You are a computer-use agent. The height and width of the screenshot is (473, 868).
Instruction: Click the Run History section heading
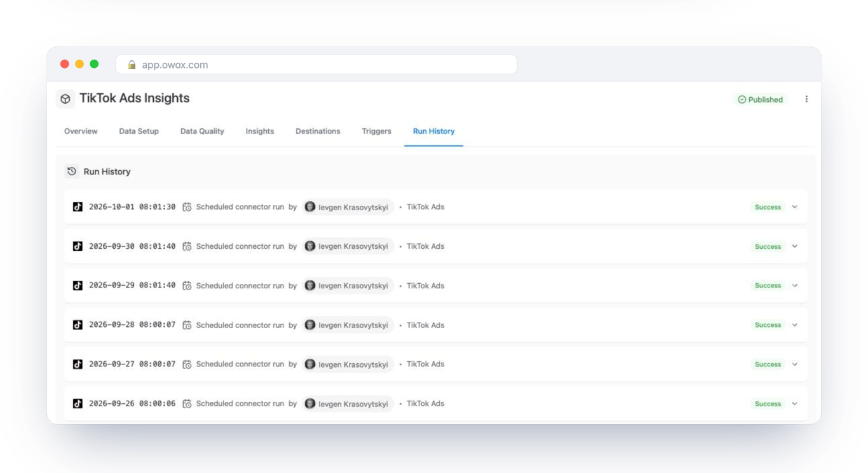click(107, 171)
